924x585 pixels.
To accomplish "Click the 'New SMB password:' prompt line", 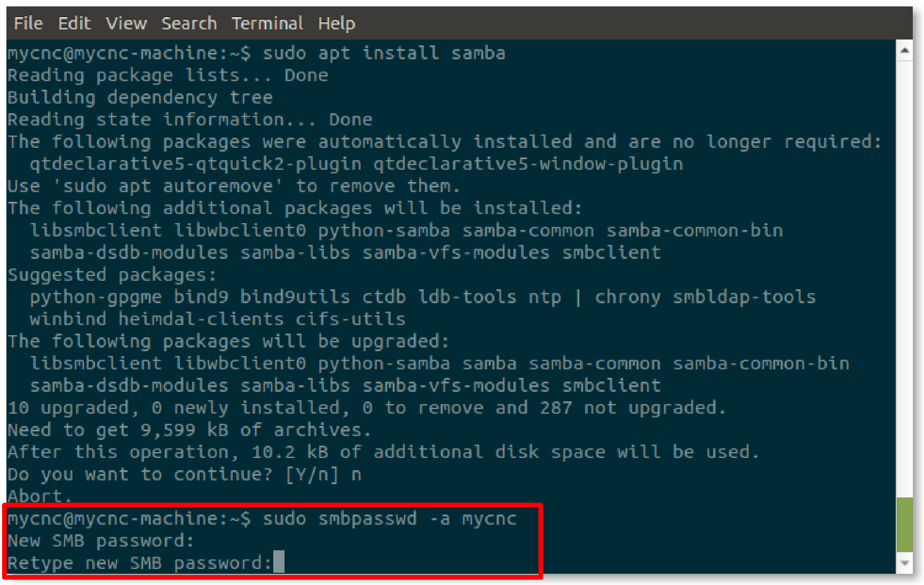I will click(101, 541).
